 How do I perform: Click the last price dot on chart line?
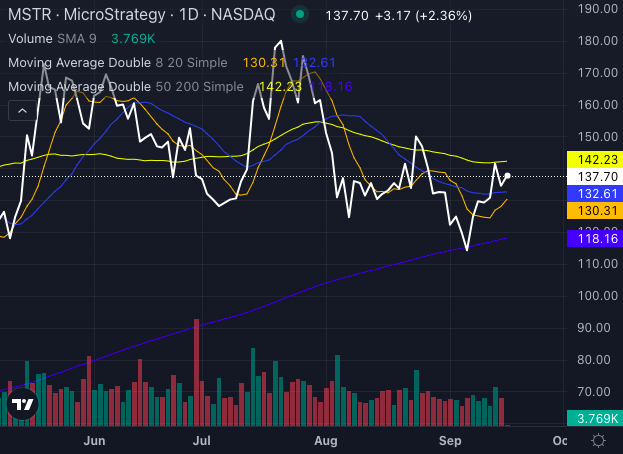point(509,176)
